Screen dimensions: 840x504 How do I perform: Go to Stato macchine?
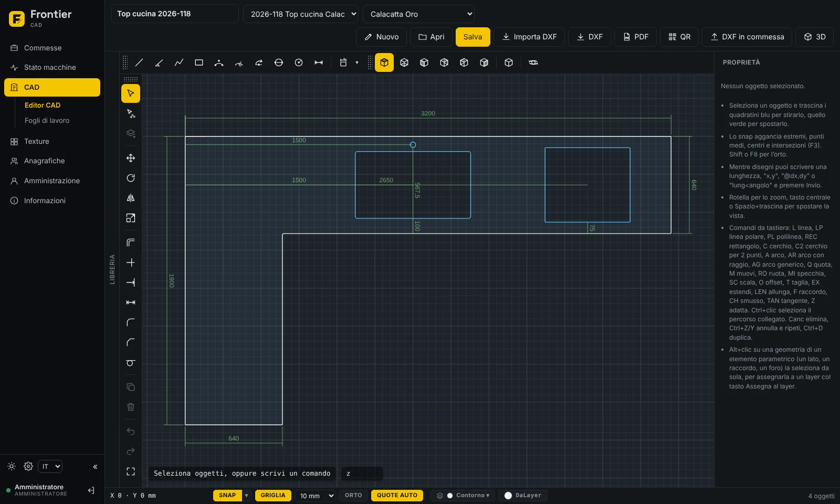click(52, 67)
